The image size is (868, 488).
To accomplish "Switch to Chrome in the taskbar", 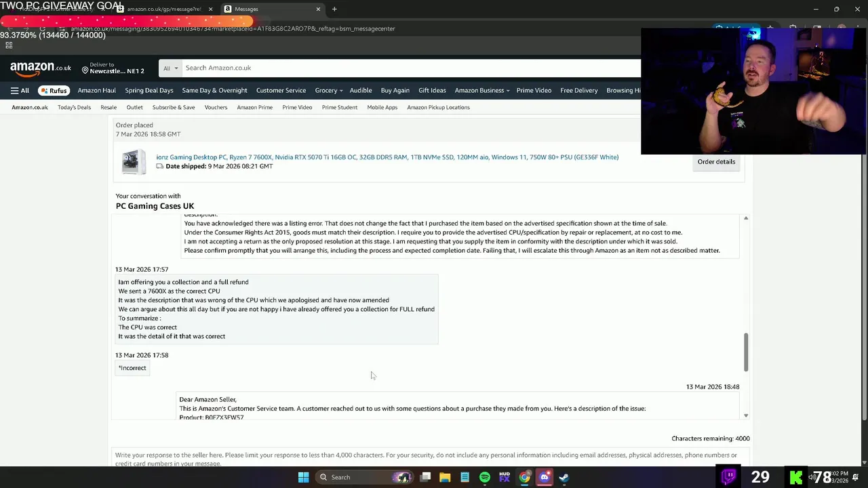I will tap(524, 477).
